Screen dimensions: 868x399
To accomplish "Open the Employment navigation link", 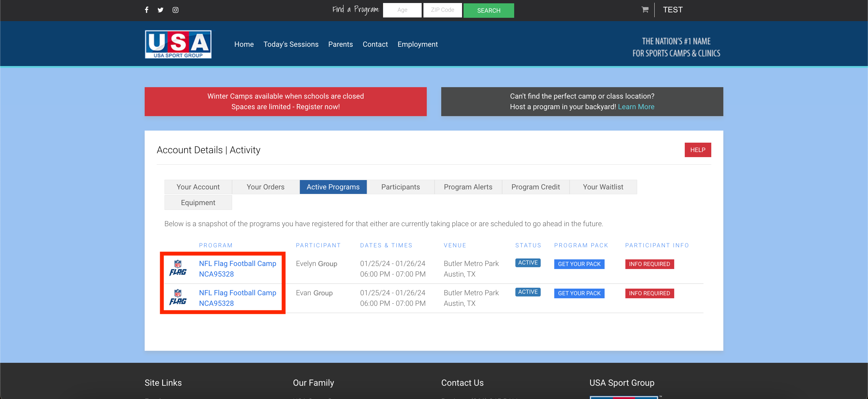I will pyautogui.click(x=417, y=44).
